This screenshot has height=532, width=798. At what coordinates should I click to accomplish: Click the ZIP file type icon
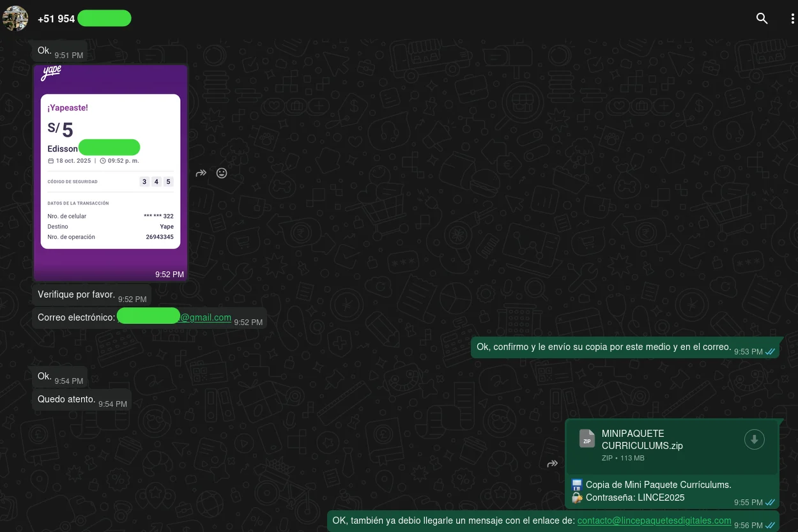587,439
